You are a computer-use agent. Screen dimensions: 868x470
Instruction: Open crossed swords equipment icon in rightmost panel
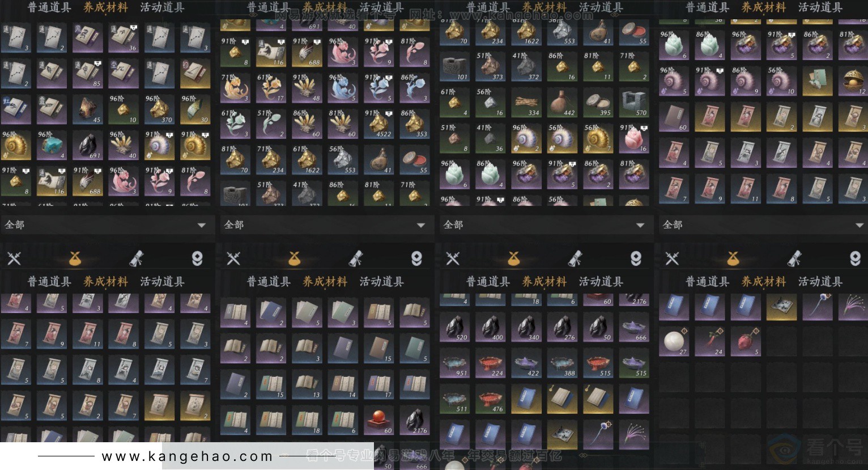point(672,259)
